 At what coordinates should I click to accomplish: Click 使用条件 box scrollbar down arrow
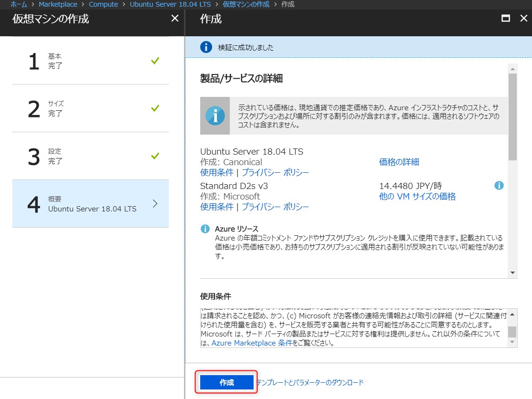pyautogui.click(x=512, y=342)
